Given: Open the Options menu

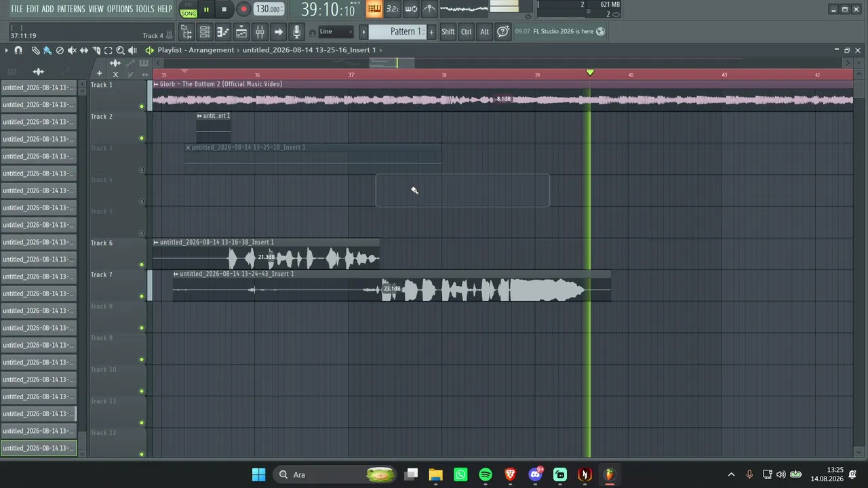Looking at the screenshot, I should [x=120, y=9].
